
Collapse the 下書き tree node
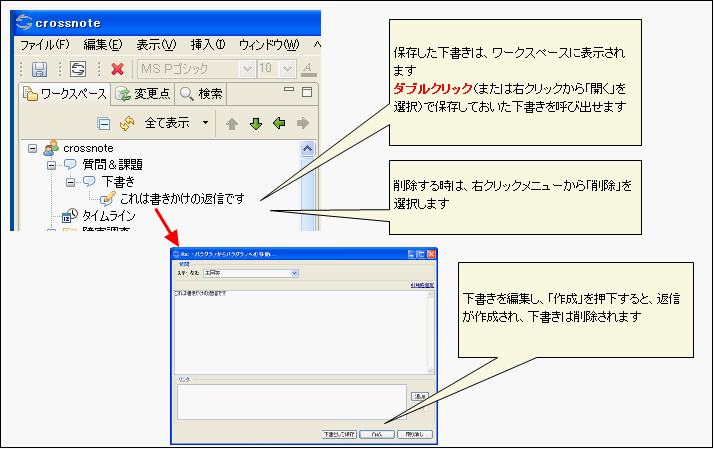(71, 182)
